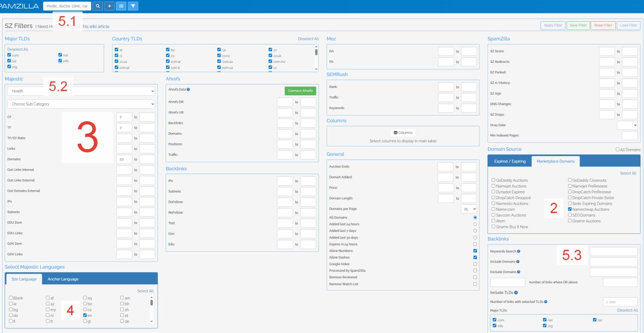
Task: Uncheck the Namecheap Auctions checkbox
Action: click(x=570, y=209)
